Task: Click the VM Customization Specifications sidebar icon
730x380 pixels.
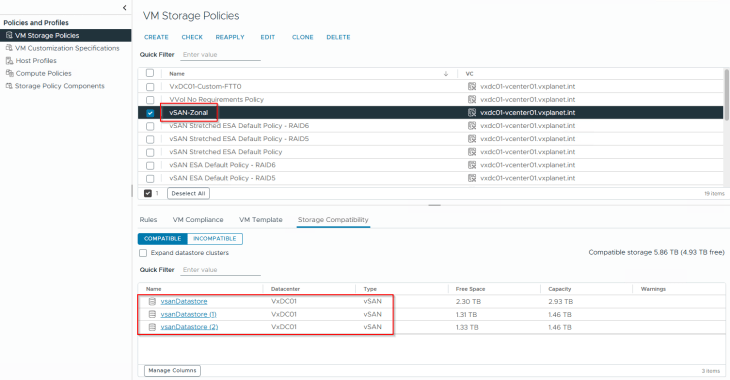Action: (x=9, y=48)
